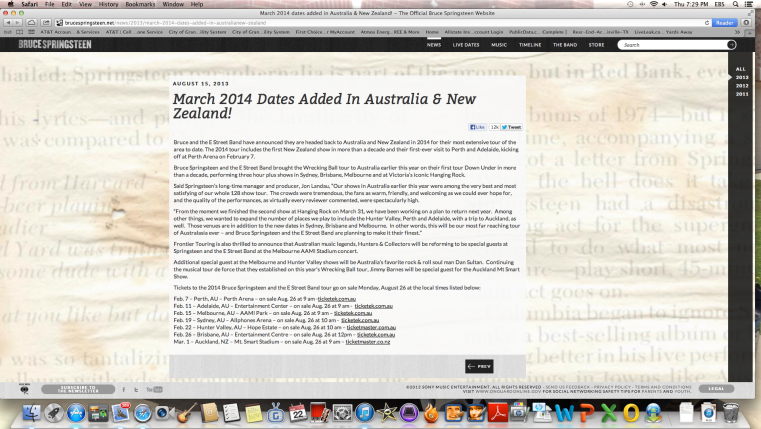Filter news archive by 2012
761x429 pixels.
742,86
